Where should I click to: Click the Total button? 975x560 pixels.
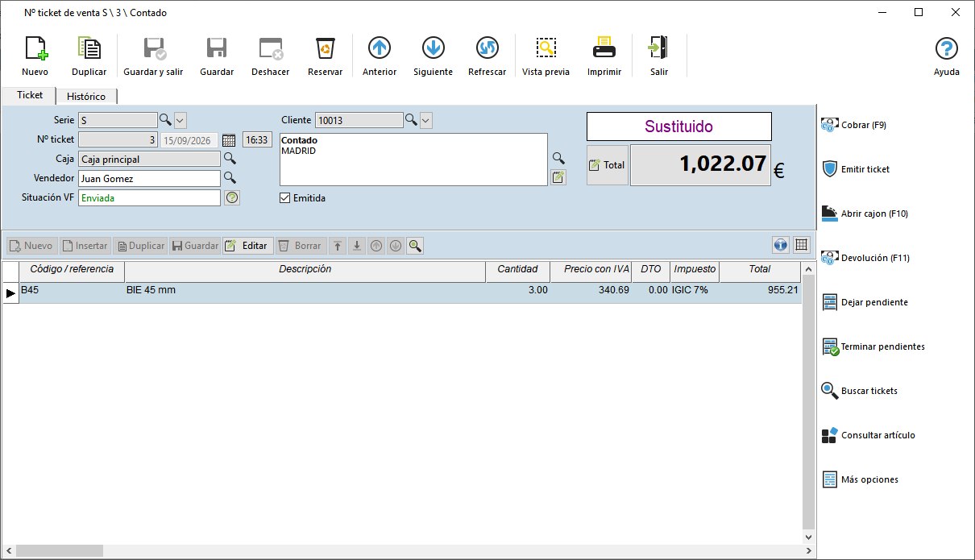pos(607,165)
